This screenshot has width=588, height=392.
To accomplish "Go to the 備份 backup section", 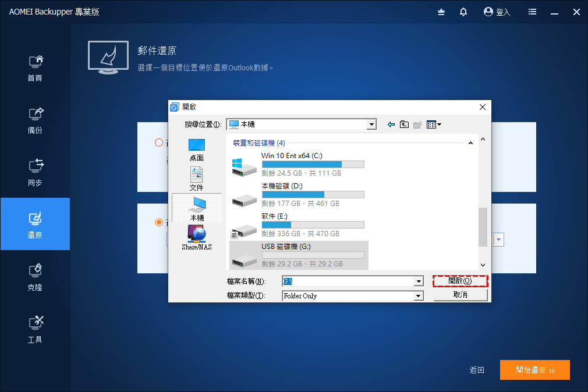I will pyautogui.click(x=35, y=120).
